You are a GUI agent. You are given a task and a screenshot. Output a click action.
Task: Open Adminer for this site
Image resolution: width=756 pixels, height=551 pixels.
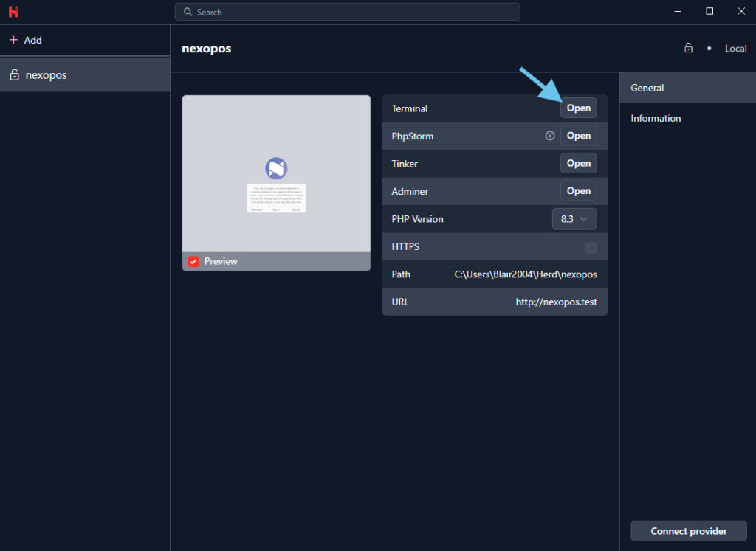579,191
